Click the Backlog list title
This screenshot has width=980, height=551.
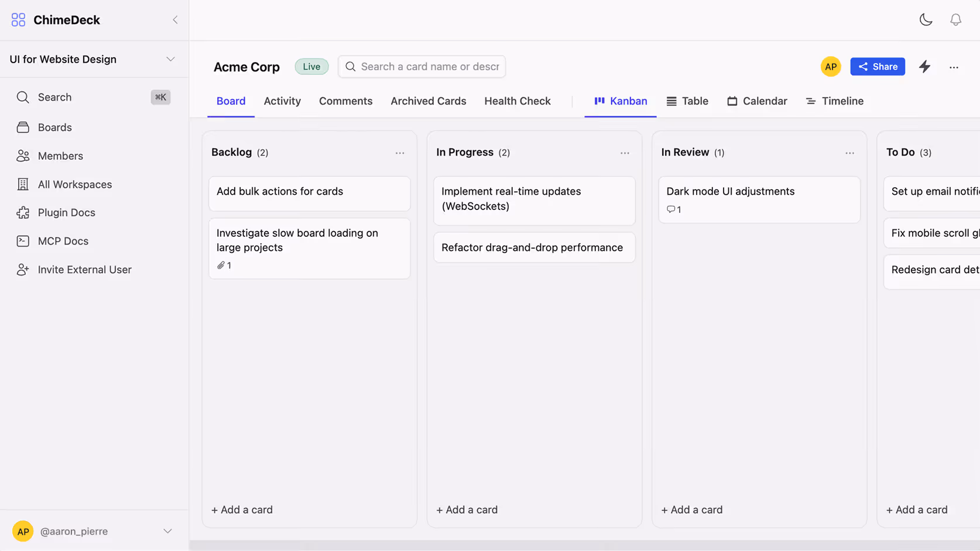tap(231, 152)
